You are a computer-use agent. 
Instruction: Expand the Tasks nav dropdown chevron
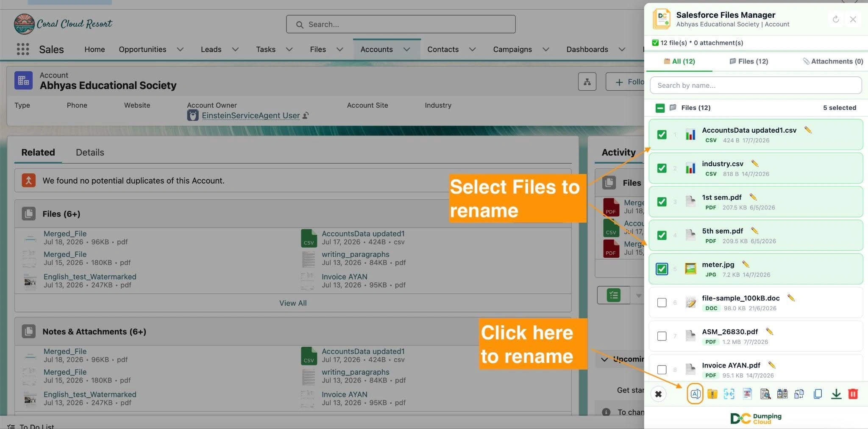[289, 49]
